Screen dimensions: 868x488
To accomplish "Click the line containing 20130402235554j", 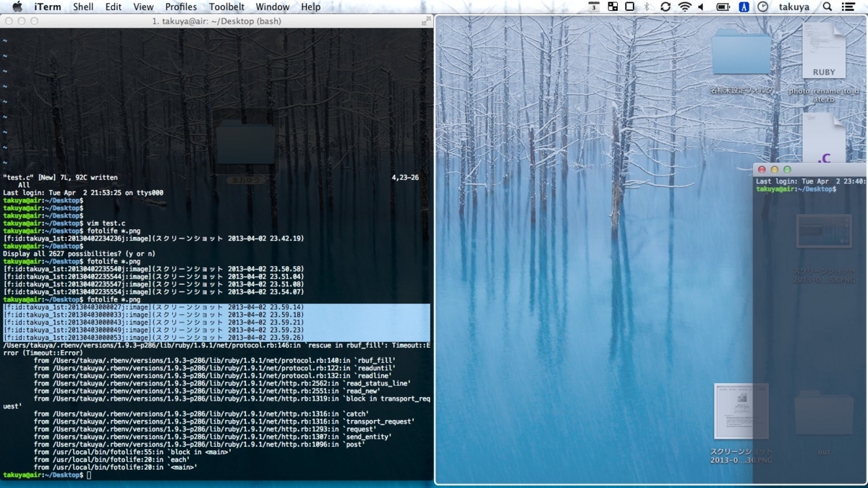I will click(x=153, y=292).
